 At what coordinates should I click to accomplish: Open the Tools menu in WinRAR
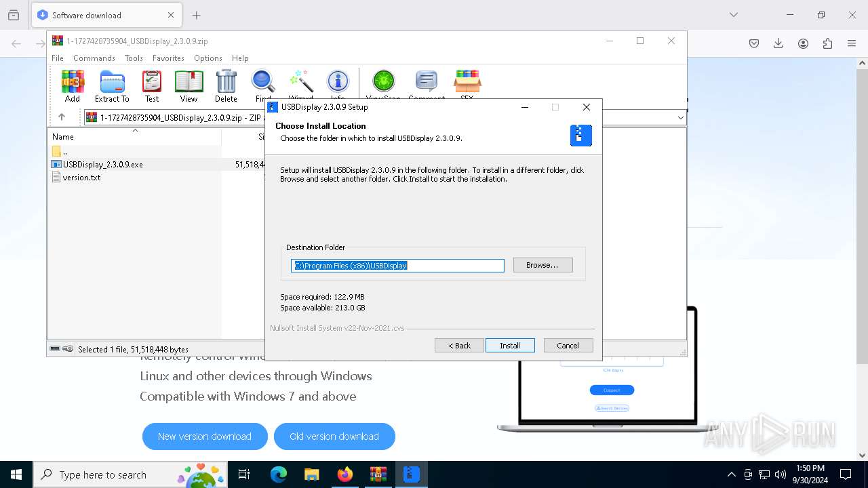134,58
